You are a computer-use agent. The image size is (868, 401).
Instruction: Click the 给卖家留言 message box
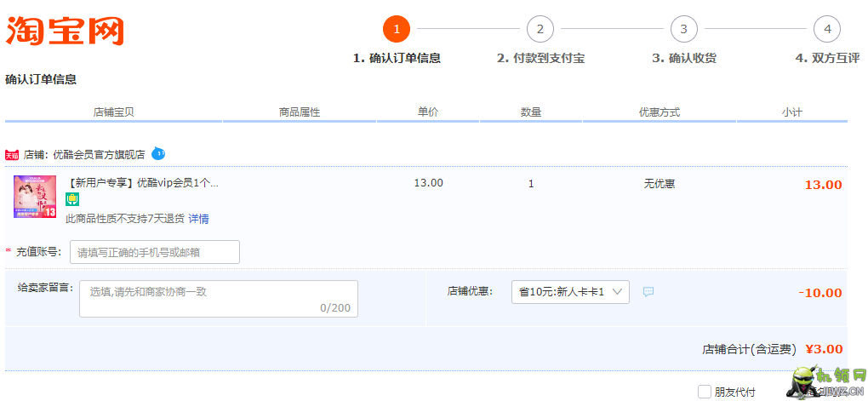tap(219, 299)
